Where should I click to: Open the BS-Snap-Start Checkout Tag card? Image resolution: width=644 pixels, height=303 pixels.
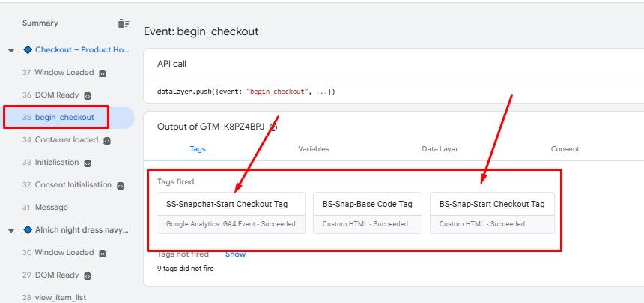tap(491, 212)
